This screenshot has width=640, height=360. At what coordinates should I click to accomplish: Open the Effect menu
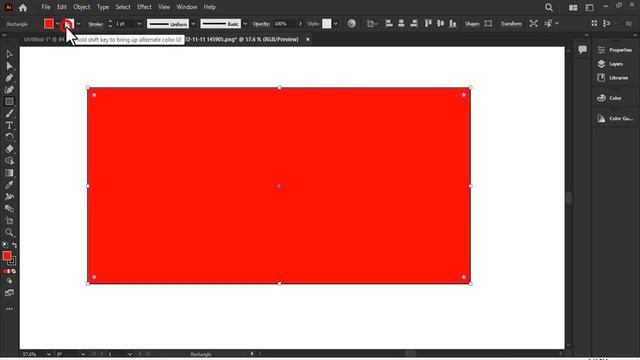pyautogui.click(x=144, y=7)
